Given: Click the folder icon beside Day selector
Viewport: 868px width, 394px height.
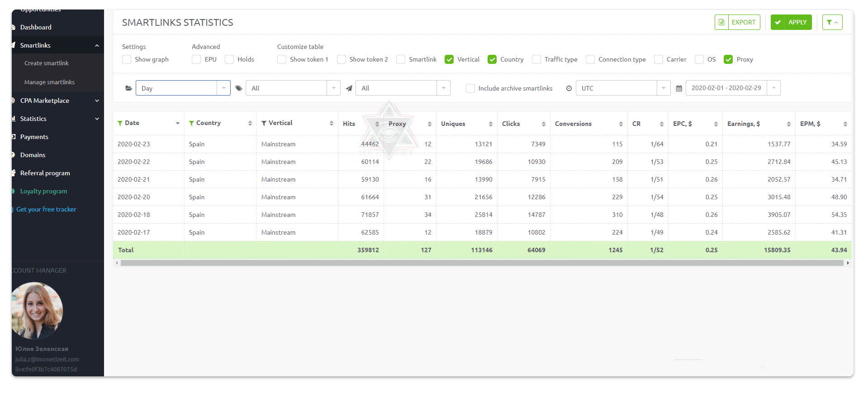Looking at the screenshot, I should 128,88.
